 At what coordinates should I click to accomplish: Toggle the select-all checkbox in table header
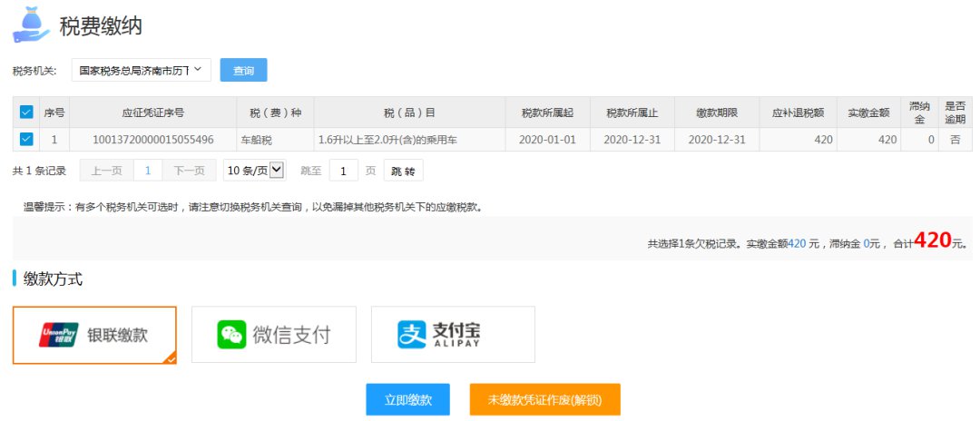click(x=26, y=113)
